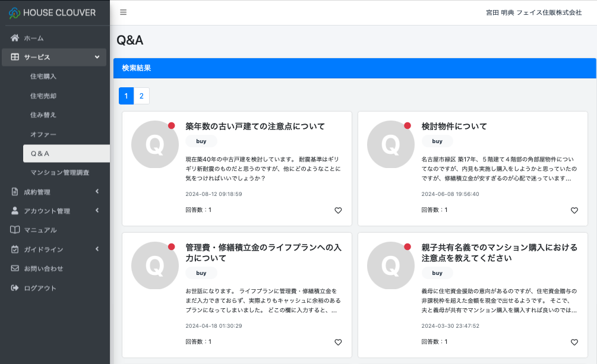The image size is (597, 364).
Task: Collapse the サービス menu chevron
Action: tap(97, 57)
